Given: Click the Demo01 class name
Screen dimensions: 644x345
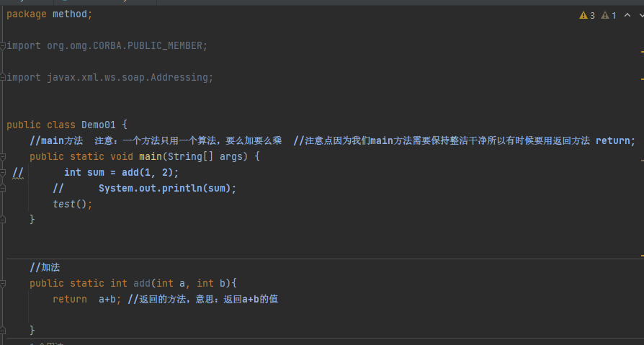Looking at the screenshot, I should (x=99, y=125).
